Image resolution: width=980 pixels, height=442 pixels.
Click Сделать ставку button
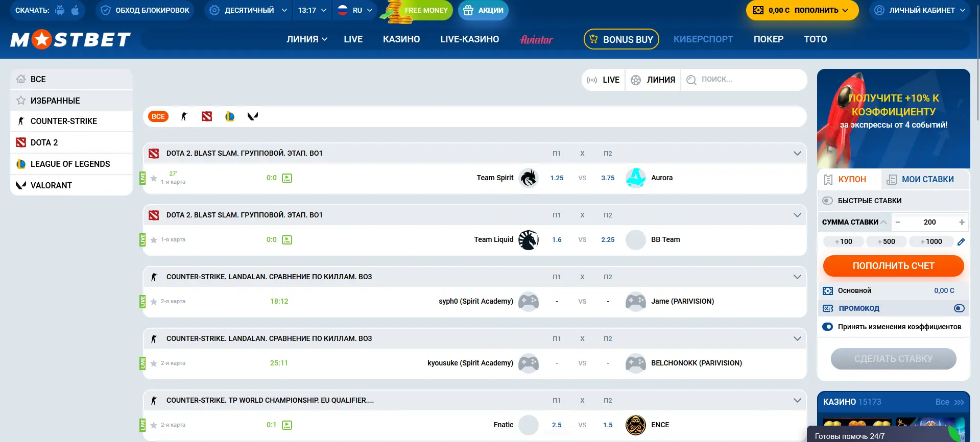894,359
